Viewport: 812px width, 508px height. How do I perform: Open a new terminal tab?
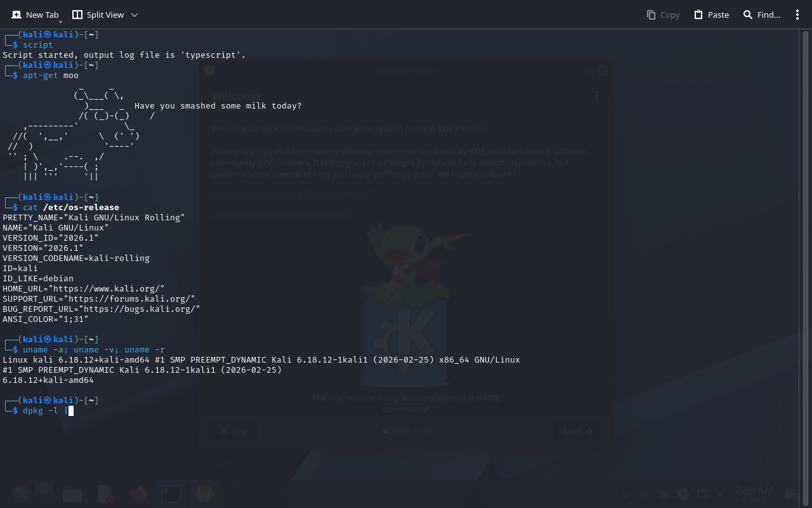(35, 15)
